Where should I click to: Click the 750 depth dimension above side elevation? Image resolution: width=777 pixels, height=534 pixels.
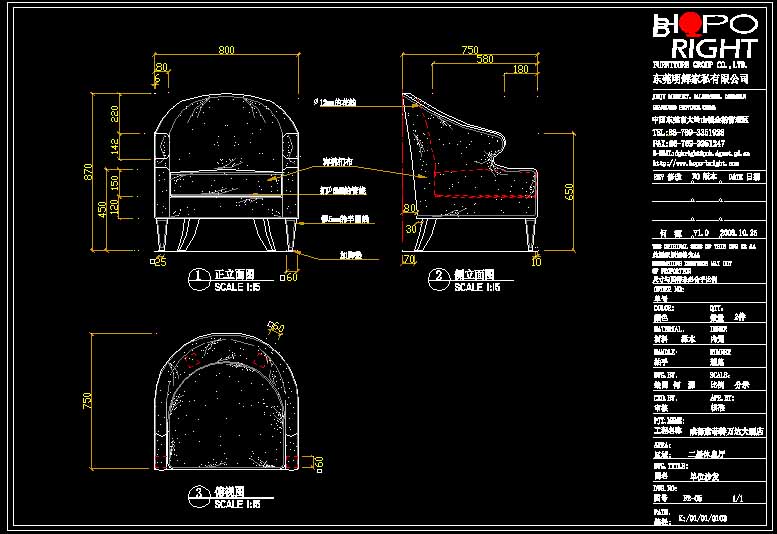click(x=470, y=50)
